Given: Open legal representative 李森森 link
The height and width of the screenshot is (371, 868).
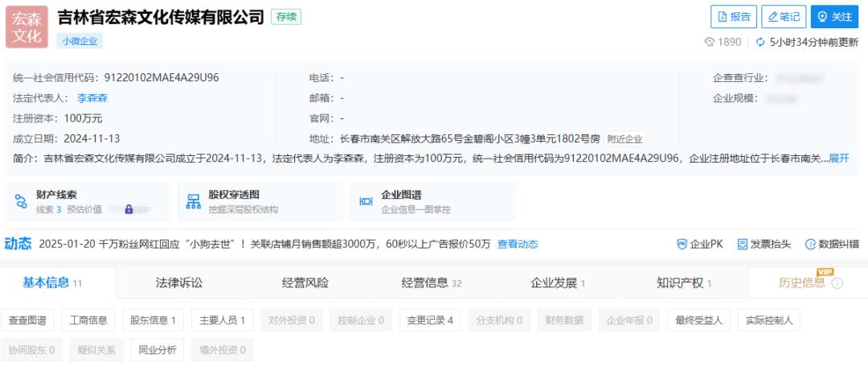Looking at the screenshot, I should (92, 98).
